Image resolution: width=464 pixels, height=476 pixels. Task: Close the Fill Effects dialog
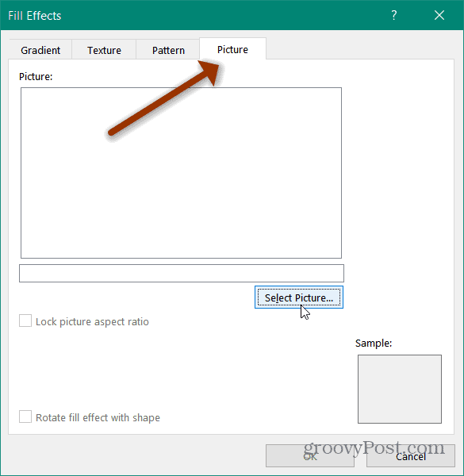pyautogui.click(x=439, y=15)
